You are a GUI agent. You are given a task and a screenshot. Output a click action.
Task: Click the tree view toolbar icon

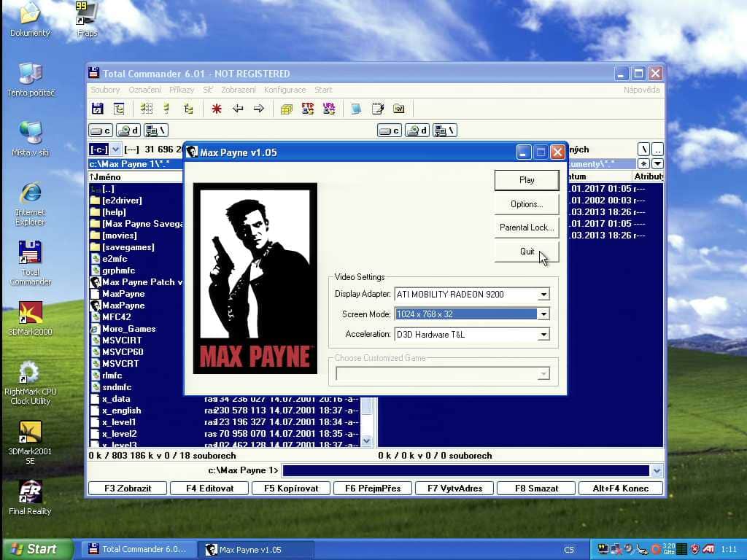pos(188,109)
